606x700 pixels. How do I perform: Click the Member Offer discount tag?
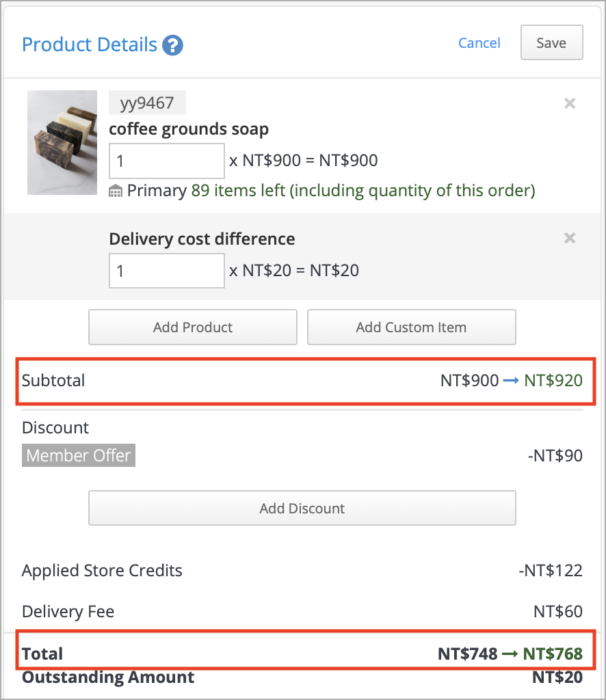click(x=78, y=455)
